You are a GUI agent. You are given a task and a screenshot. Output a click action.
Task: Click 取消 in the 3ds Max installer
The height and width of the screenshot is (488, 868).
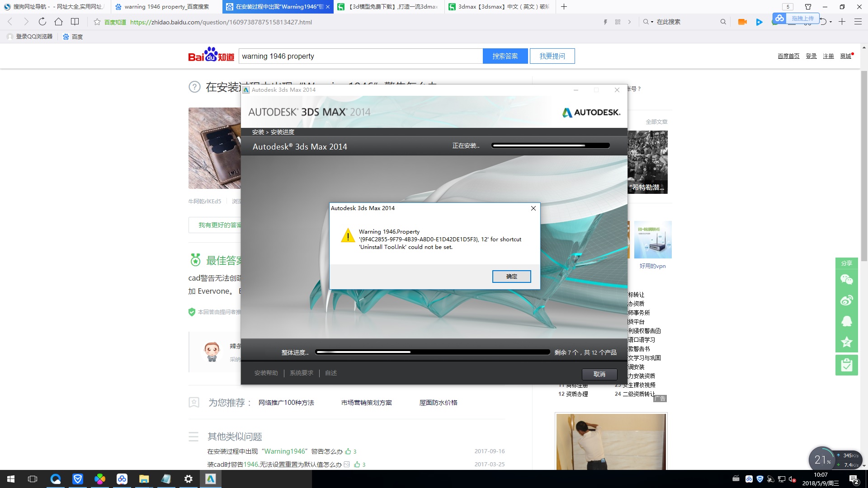tap(599, 374)
